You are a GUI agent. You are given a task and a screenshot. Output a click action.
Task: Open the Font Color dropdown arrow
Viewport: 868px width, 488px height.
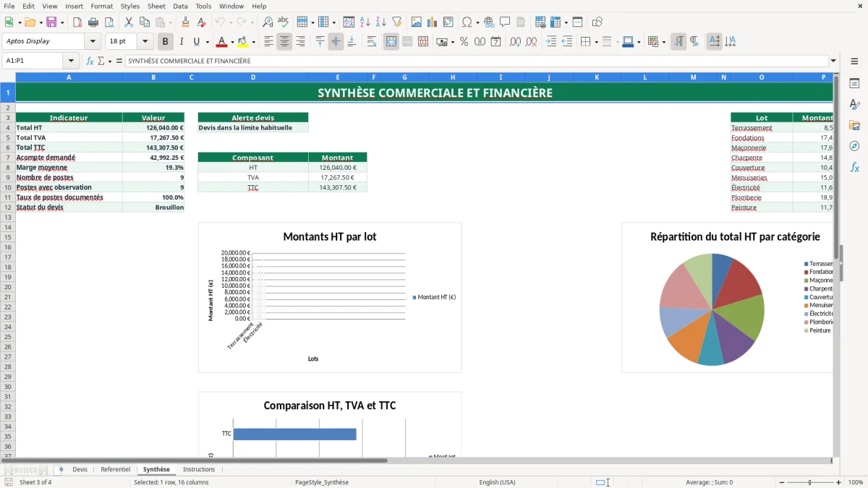click(232, 42)
